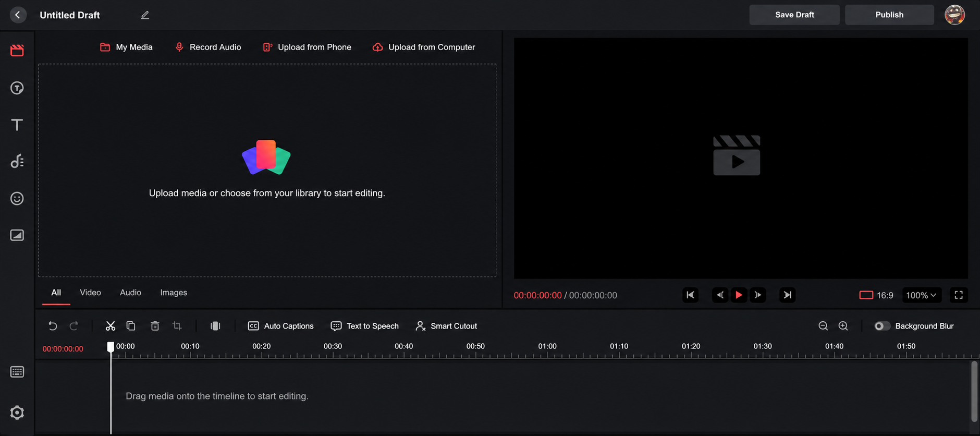
Task: Click the 01:00 mark on timeline ruler
Action: [547, 346]
